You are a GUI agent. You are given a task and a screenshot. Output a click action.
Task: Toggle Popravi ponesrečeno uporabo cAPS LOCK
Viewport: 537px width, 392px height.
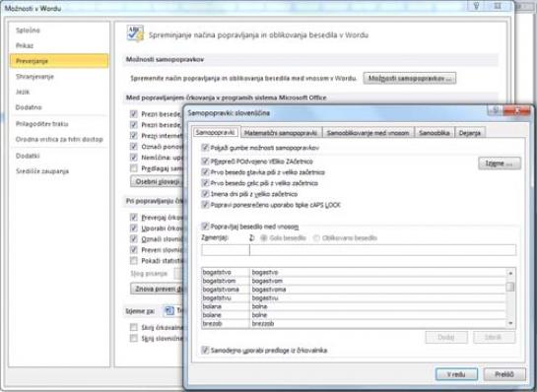[x=205, y=205]
